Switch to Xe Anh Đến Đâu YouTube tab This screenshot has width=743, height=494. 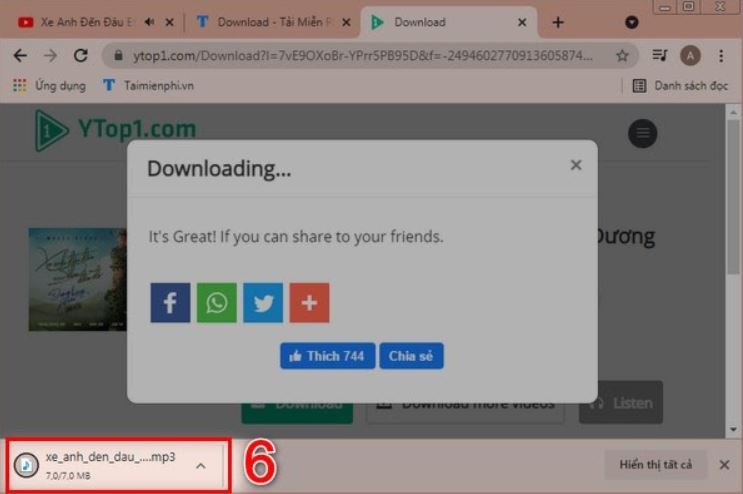(x=90, y=22)
